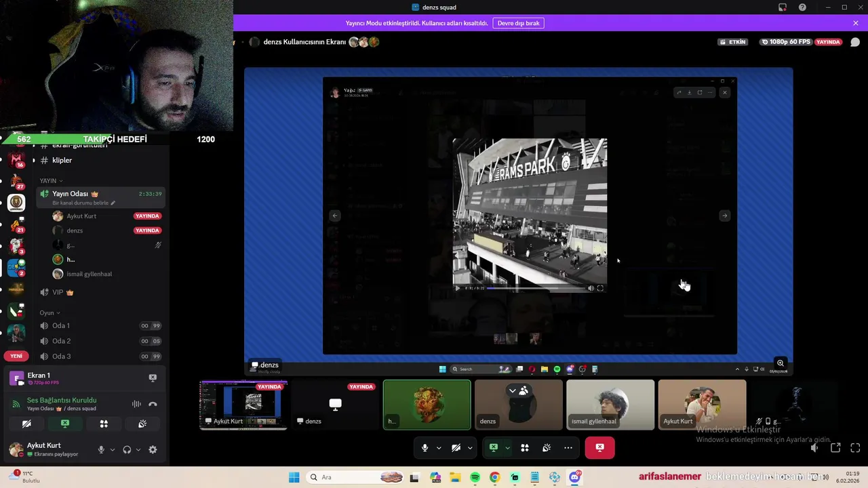Open headphone output options chevron
The image size is (868, 488).
click(138, 449)
